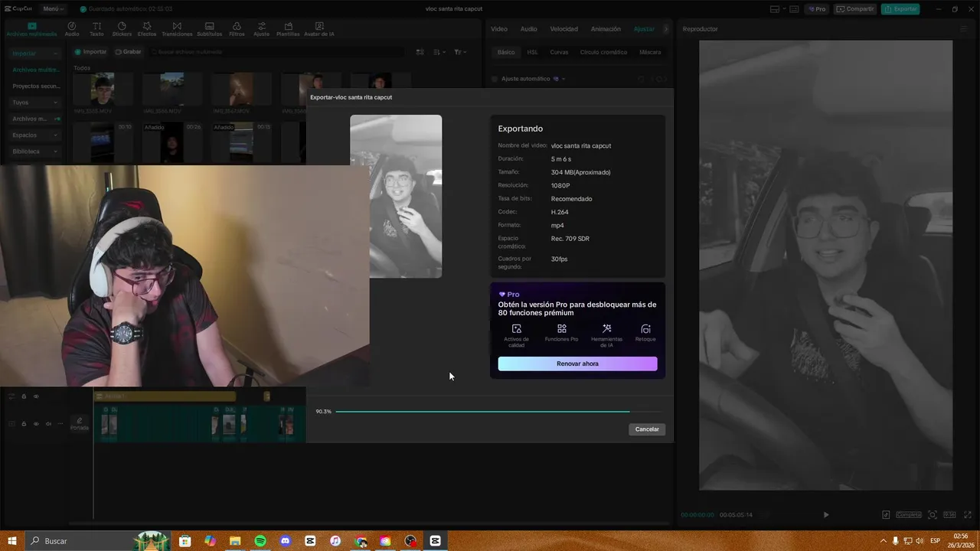Open the Avatar de IA panel
This screenshot has height=551, width=980.
pos(318,29)
